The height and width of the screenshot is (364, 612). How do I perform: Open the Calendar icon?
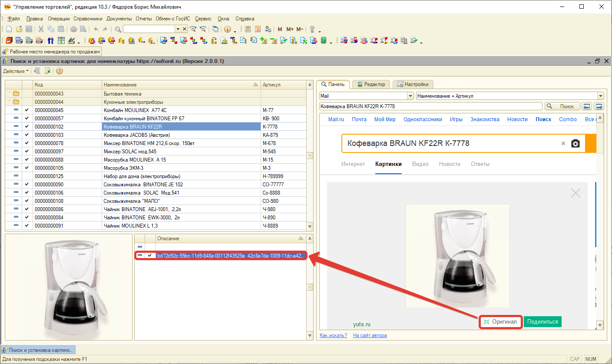tap(258, 29)
